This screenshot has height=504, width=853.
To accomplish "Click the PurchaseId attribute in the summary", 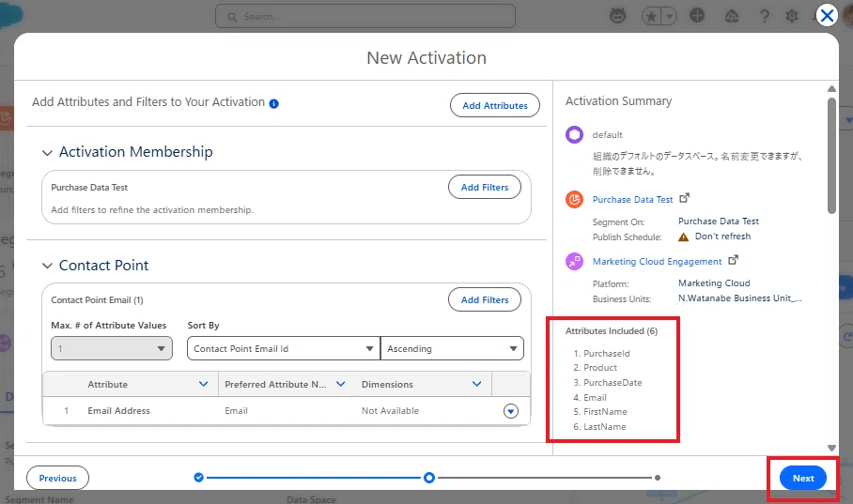I will 607,354.
